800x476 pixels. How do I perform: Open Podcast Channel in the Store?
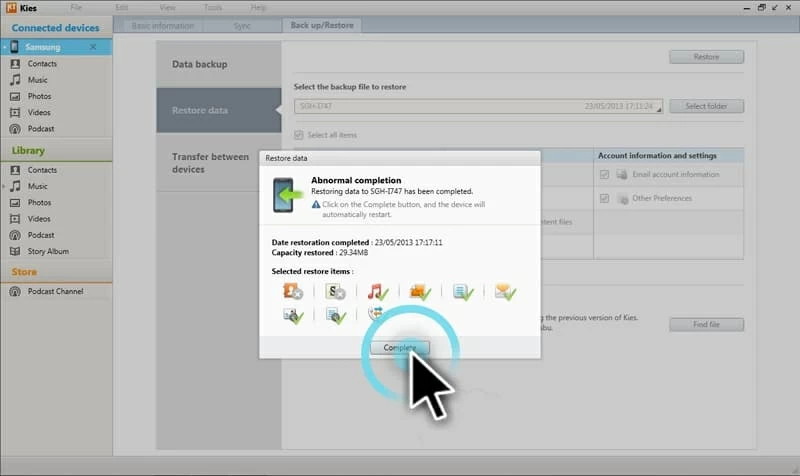tap(55, 292)
